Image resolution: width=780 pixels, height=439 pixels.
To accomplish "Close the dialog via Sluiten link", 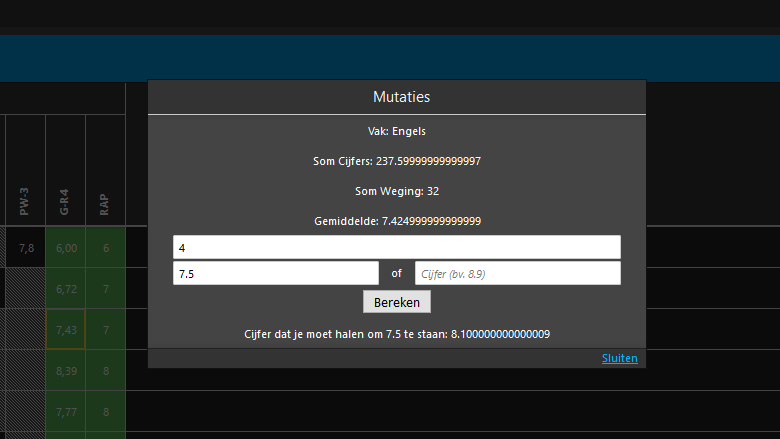I will coord(619,358).
